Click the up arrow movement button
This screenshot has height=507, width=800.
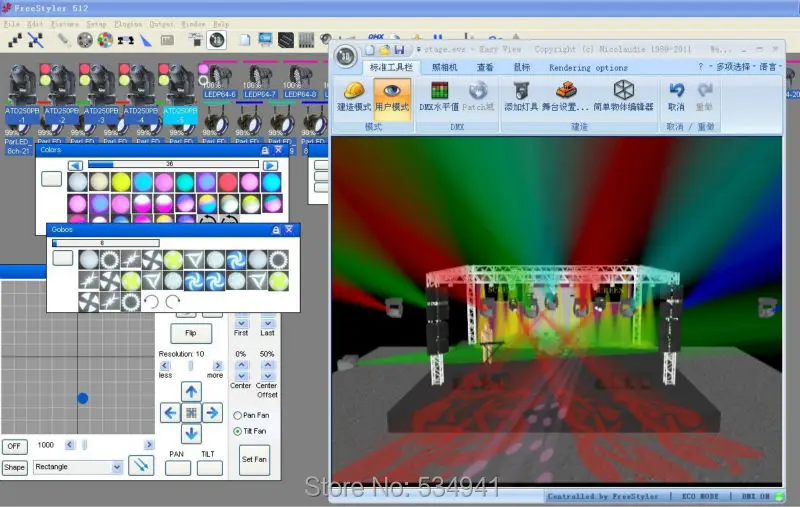coord(191,392)
